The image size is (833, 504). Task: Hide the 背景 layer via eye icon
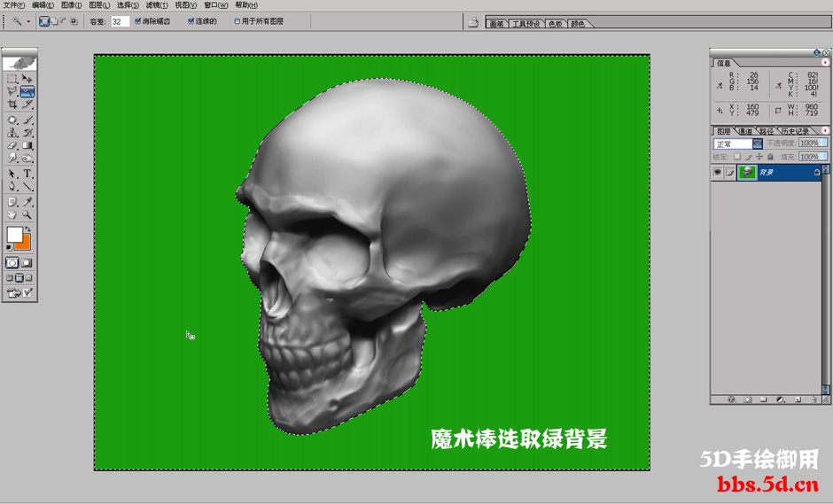[x=718, y=172]
